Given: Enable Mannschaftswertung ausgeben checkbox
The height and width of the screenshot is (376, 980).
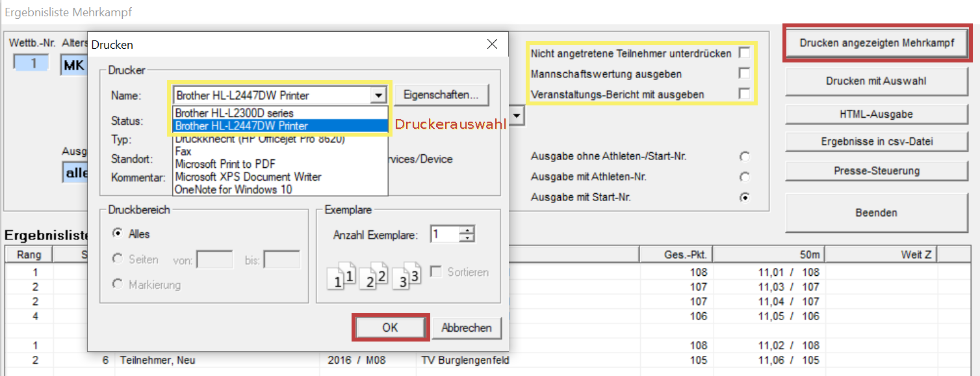Looking at the screenshot, I should 744,74.
